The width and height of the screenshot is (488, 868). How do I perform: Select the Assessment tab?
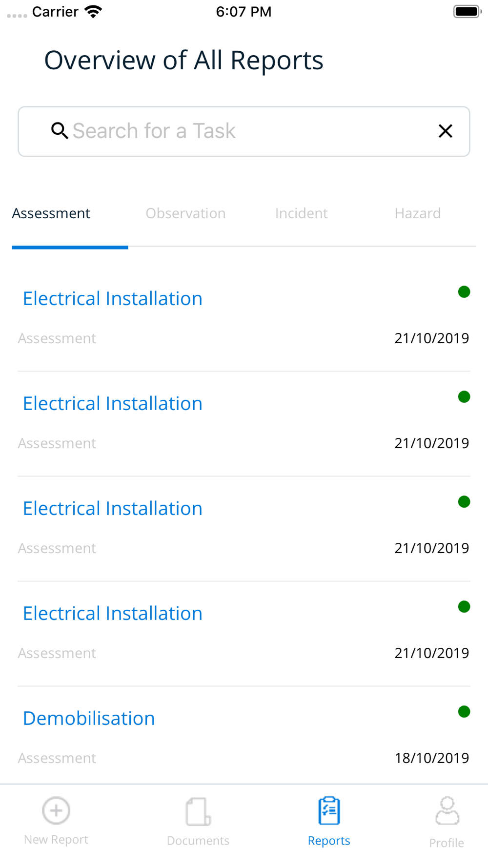click(x=51, y=213)
